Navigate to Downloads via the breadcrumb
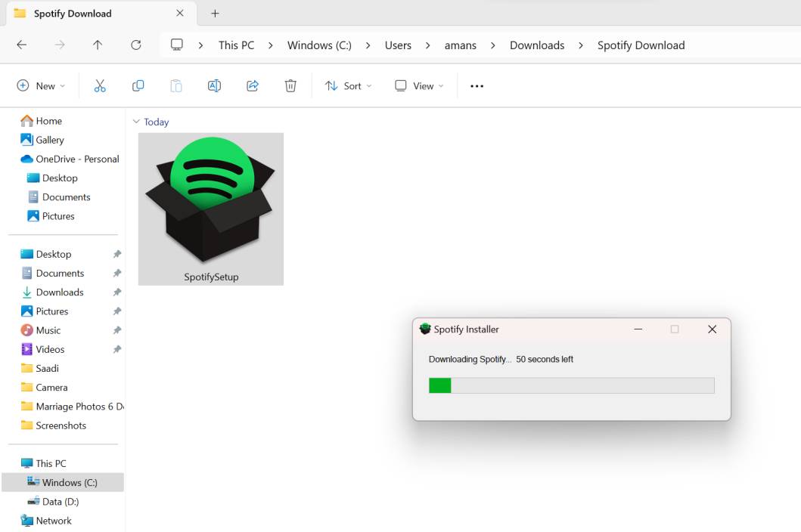The image size is (801, 532). tap(536, 45)
